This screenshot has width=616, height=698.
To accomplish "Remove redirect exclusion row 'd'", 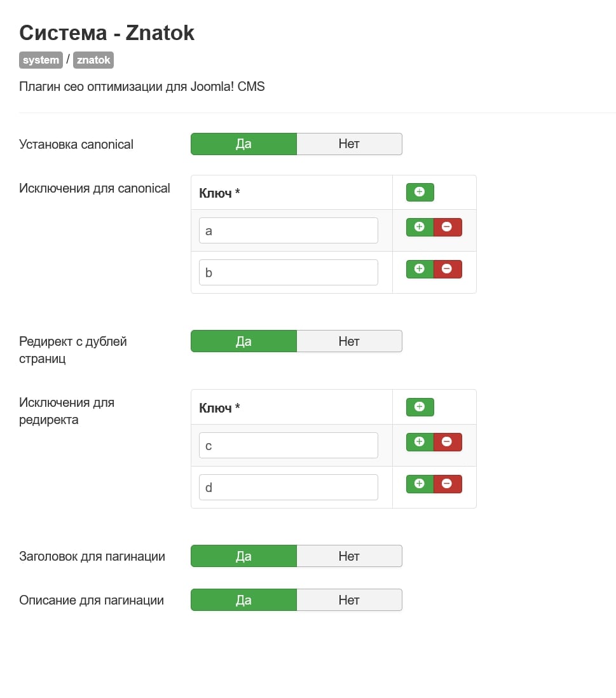I will (x=448, y=484).
